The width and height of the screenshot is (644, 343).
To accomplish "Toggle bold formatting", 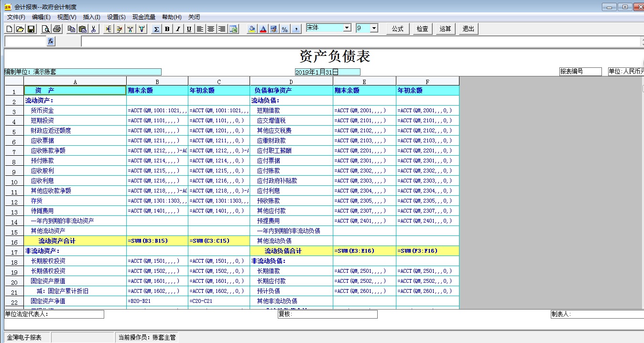I will click(x=166, y=29).
